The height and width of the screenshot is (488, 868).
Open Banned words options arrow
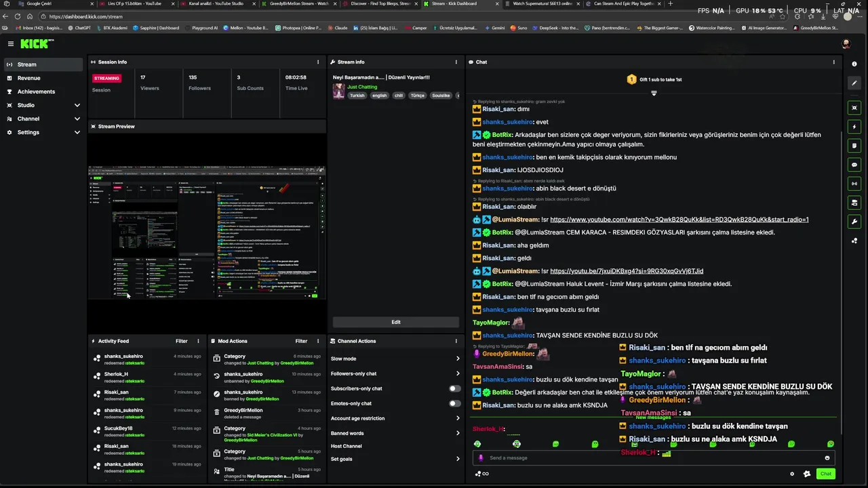tap(458, 433)
